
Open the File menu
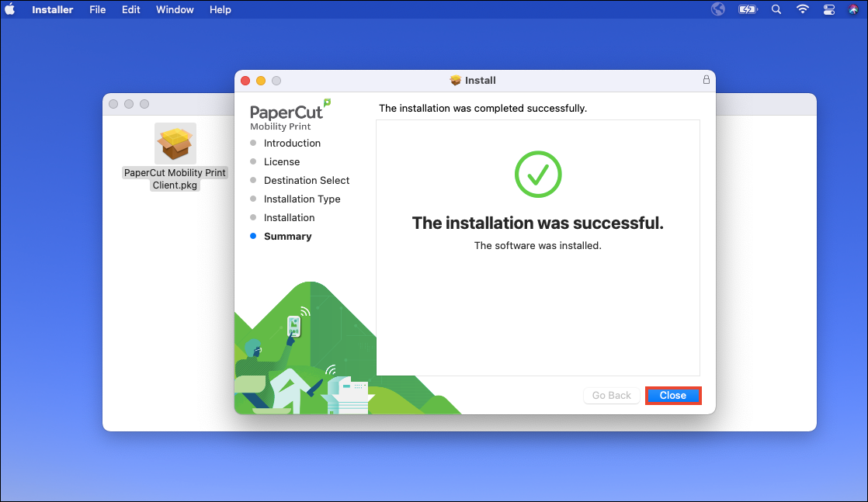[97, 9]
